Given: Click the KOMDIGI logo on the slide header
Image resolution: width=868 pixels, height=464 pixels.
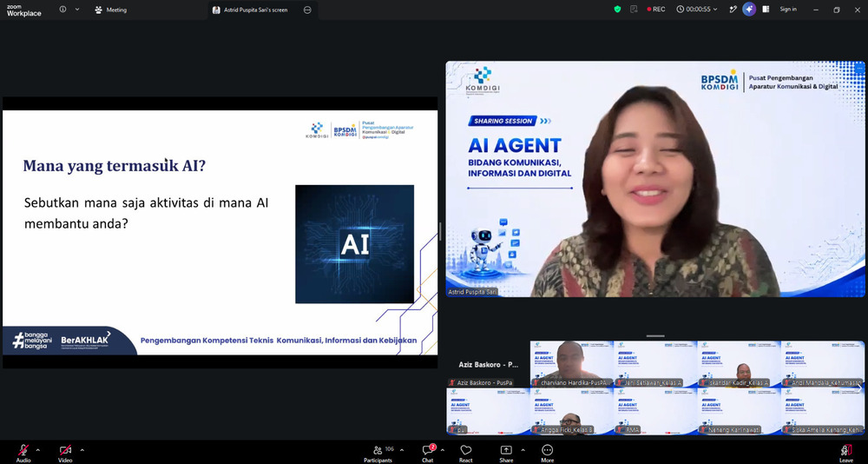Looking at the screenshot, I should pyautogui.click(x=316, y=130).
